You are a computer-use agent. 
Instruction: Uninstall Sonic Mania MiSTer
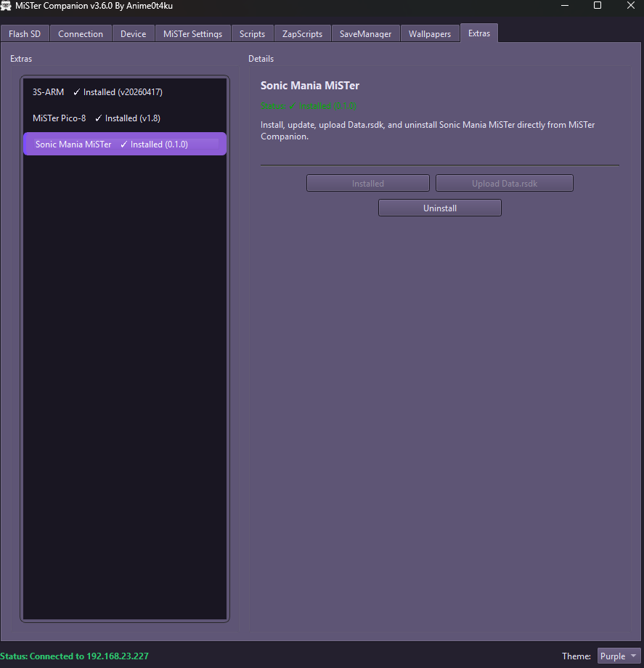(440, 208)
